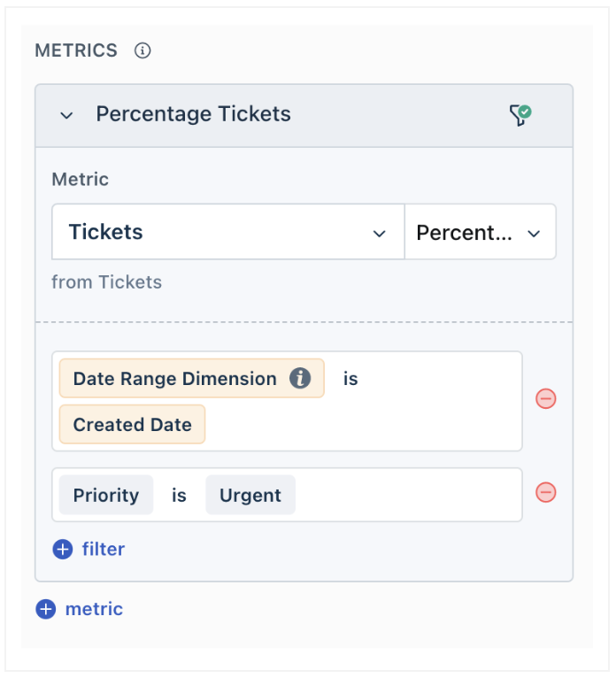Remove the Priority is Urgent filter
Viewport: 616px width, 678px height.
pyautogui.click(x=546, y=492)
